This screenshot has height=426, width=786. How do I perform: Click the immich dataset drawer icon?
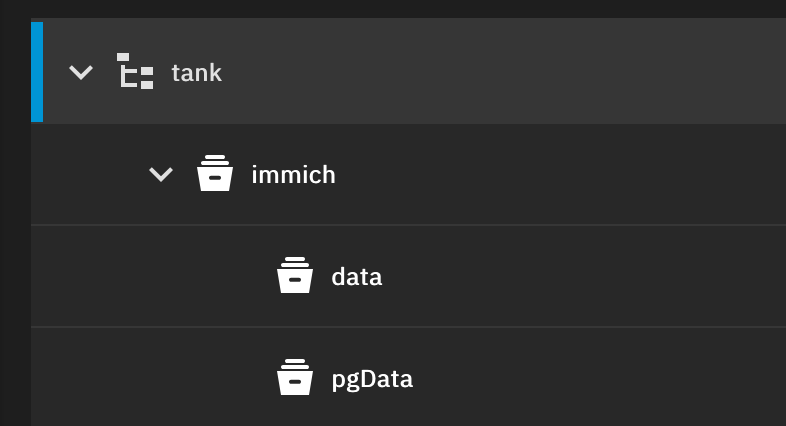[x=215, y=174]
